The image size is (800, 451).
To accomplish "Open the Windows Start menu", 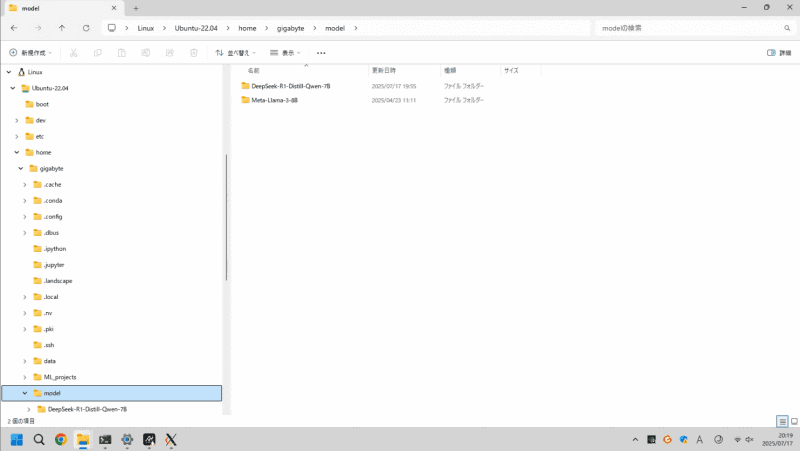I will click(17, 439).
